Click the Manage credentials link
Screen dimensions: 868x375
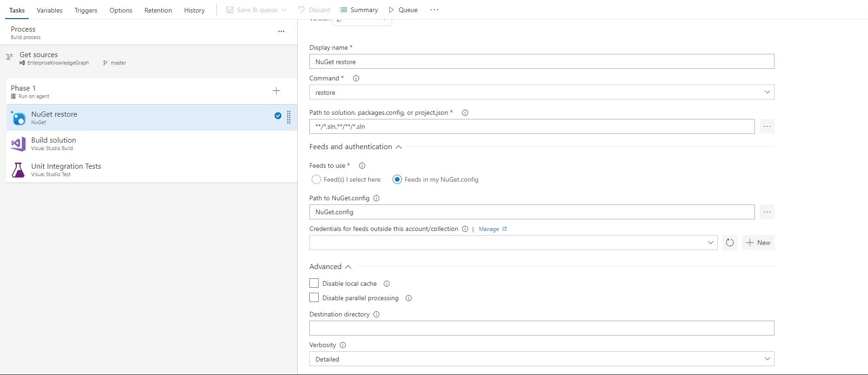[x=489, y=229]
